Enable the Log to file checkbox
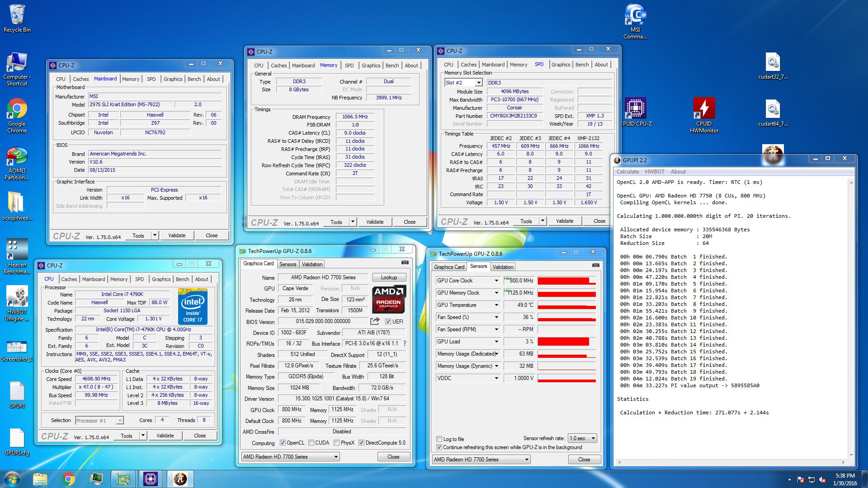The width and height of the screenshot is (868, 488). click(x=439, y=439)
